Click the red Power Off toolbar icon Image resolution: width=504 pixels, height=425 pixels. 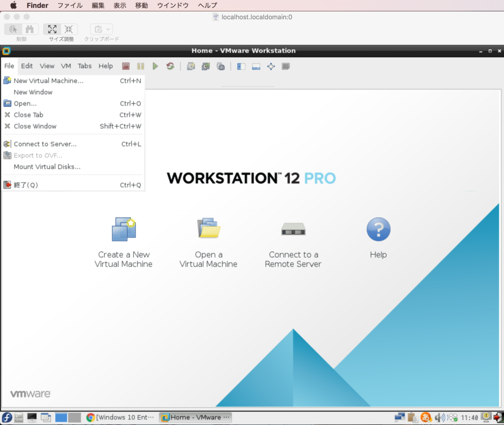(x=126, y=66)
